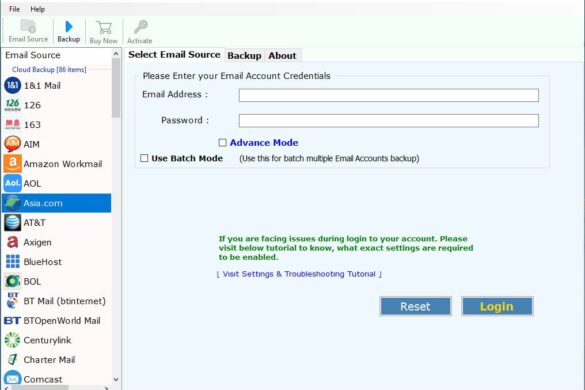Screen dimensions: 585x390
Task: Open the File menu
Action: (14, 9)
